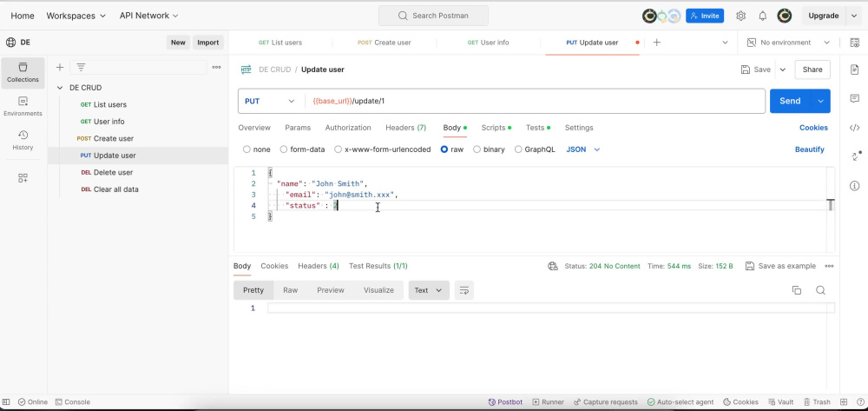Click the Search Postman field

433,16
